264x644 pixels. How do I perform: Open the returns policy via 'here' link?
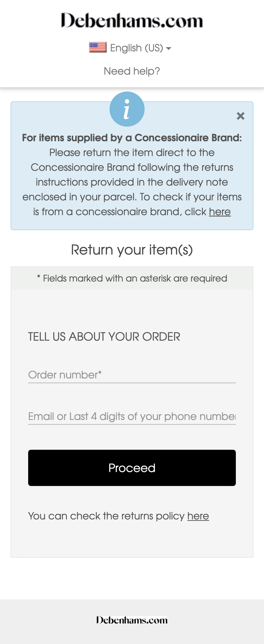[198, 516]
